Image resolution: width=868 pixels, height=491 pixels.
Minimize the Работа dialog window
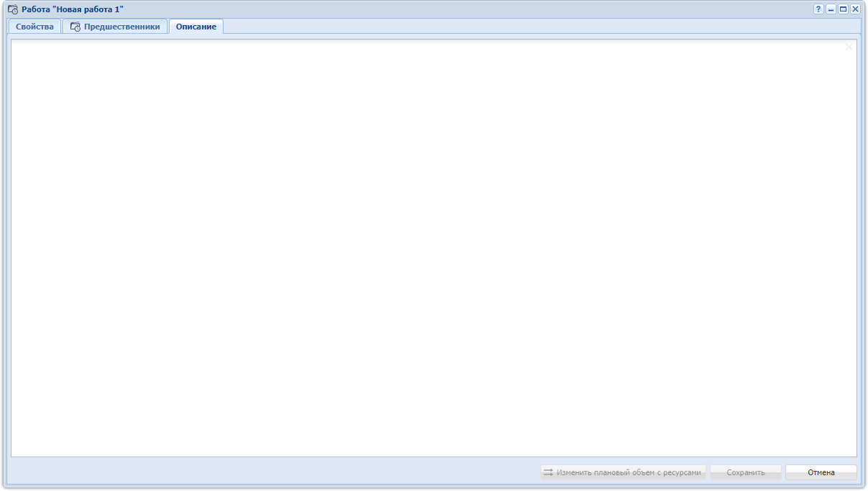click(831, 9)
